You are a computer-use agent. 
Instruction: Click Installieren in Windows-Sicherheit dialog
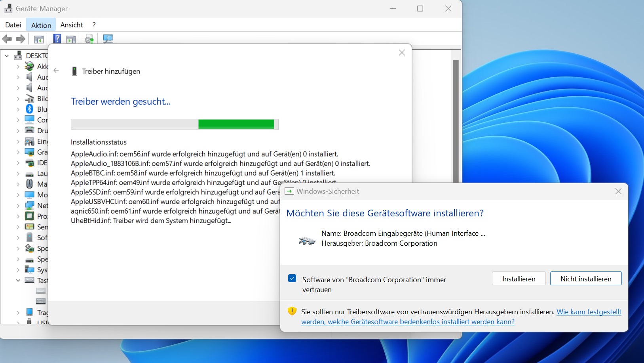[x=519, y=279]
